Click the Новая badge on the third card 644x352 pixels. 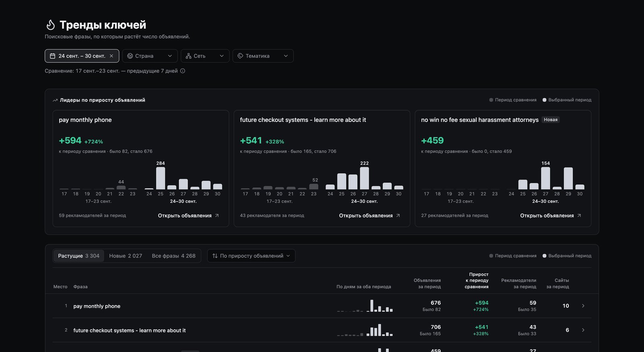tap(551, 120)
